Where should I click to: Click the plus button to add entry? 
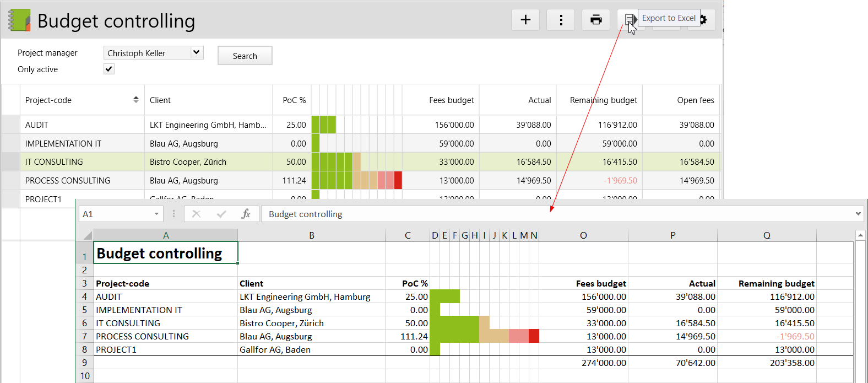(x=525, y=20)
